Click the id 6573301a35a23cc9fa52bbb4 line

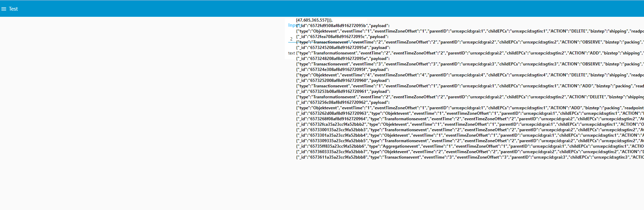(x=470, y=135)
